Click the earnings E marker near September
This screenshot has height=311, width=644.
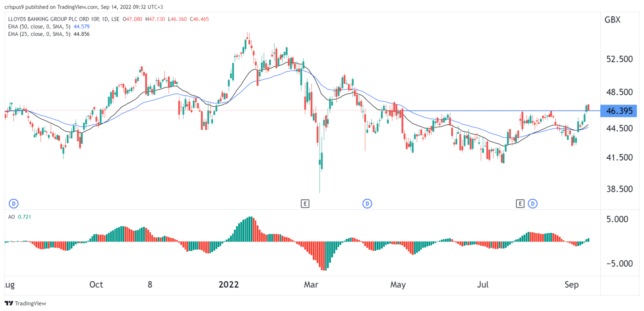[x=520, y=203]
